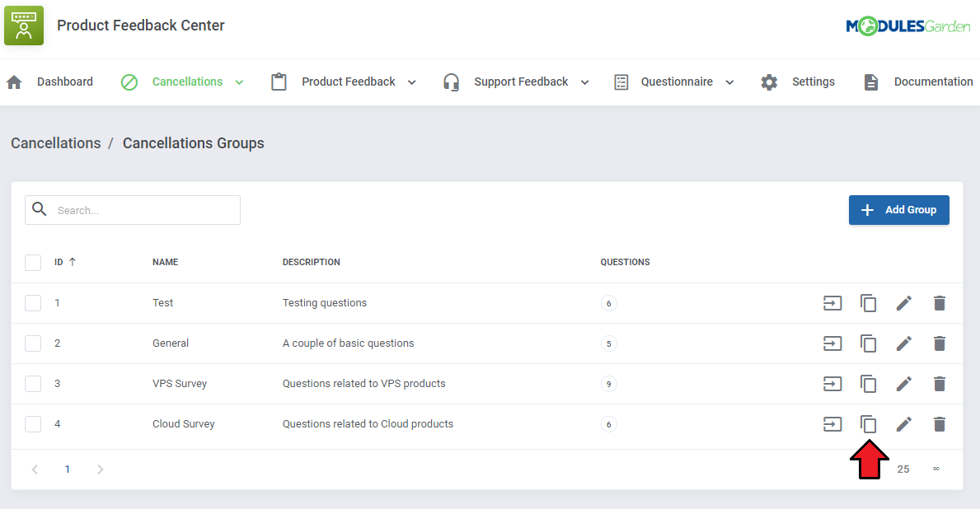Check the box for the VPS Survey row
980x509 pixels.
[33, 384]
